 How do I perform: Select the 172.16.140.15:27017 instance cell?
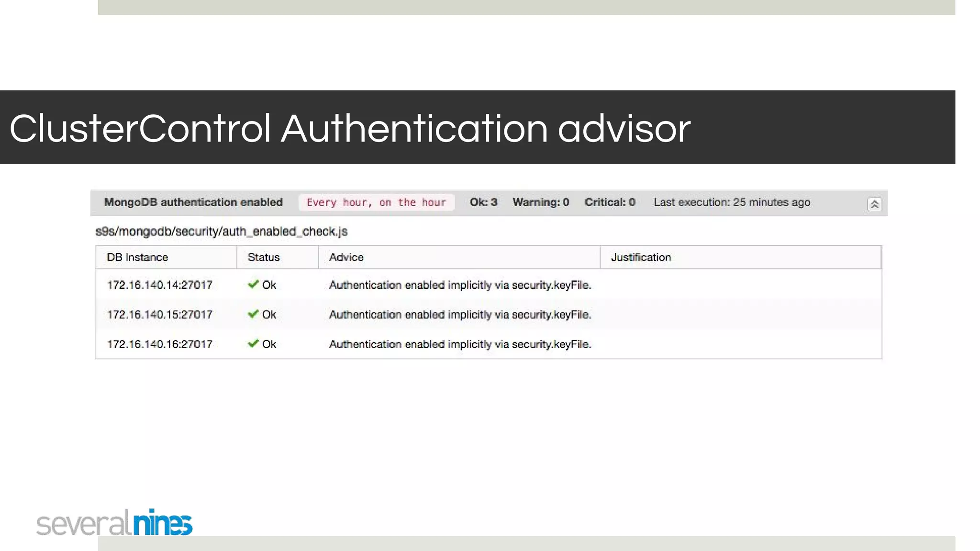(x=159, y=315)
